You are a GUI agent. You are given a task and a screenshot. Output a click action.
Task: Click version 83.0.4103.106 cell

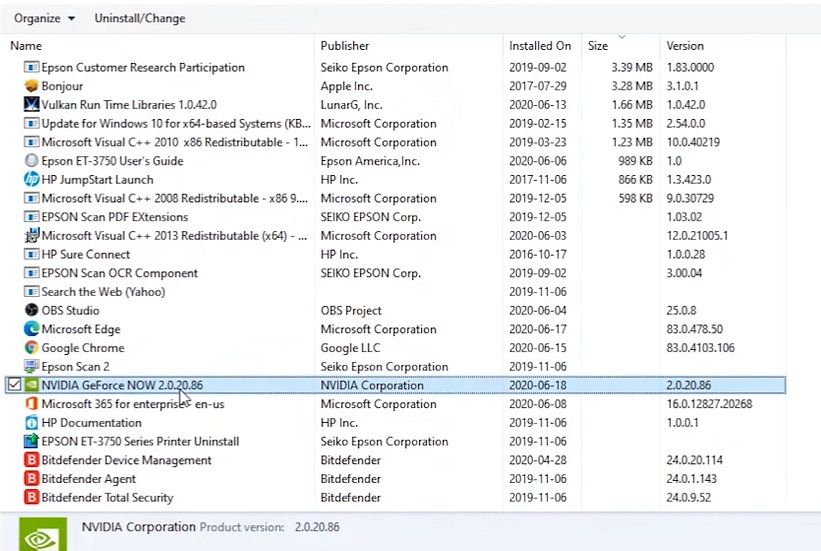click(700, 348)
